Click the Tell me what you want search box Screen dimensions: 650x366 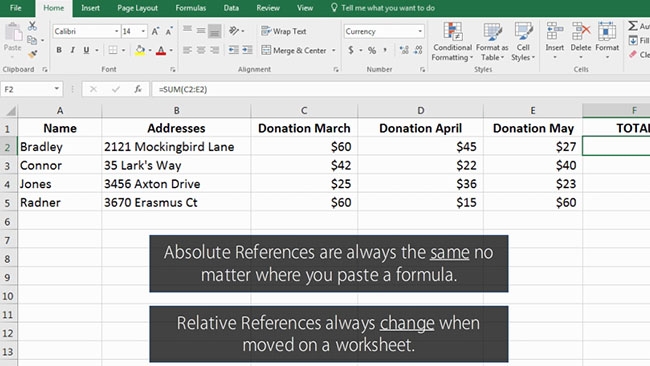(x=383, y=8)
